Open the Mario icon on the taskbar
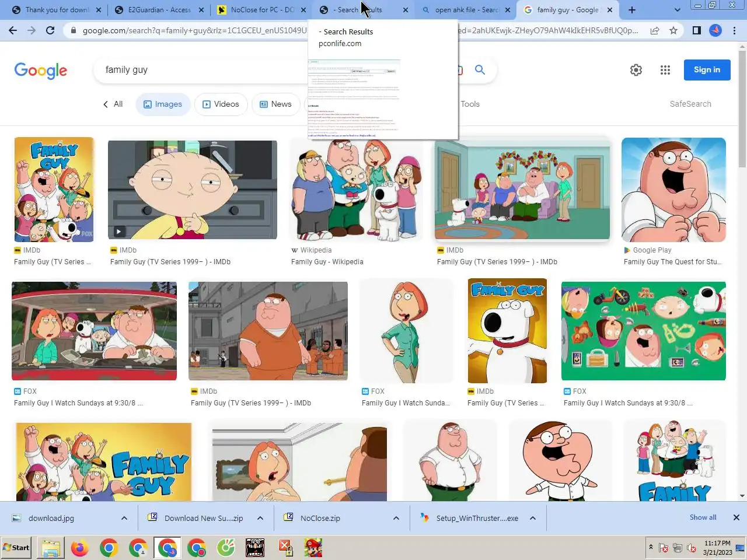The height and width of the screenshot is (560, 747). click(x=313, y=548)
